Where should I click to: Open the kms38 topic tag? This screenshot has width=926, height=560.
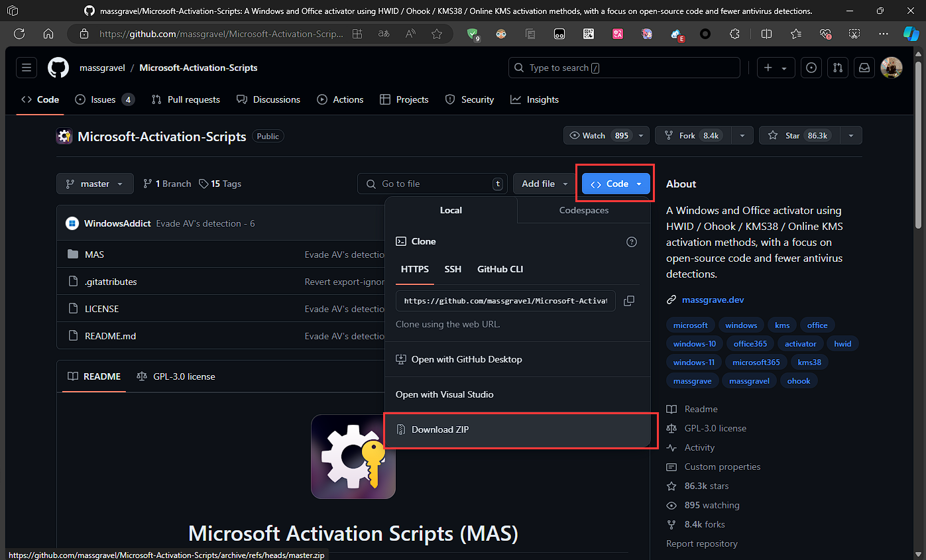[x=809, y=363]
